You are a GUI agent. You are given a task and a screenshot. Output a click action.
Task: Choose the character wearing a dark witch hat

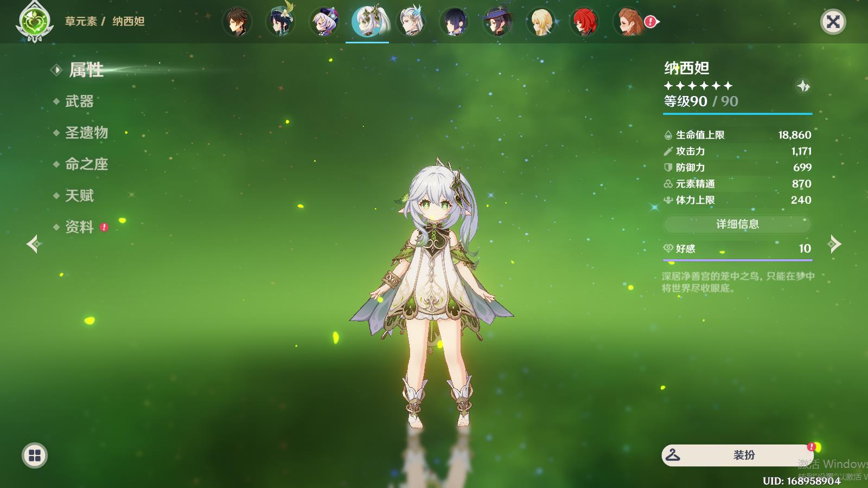coord(497,22)
